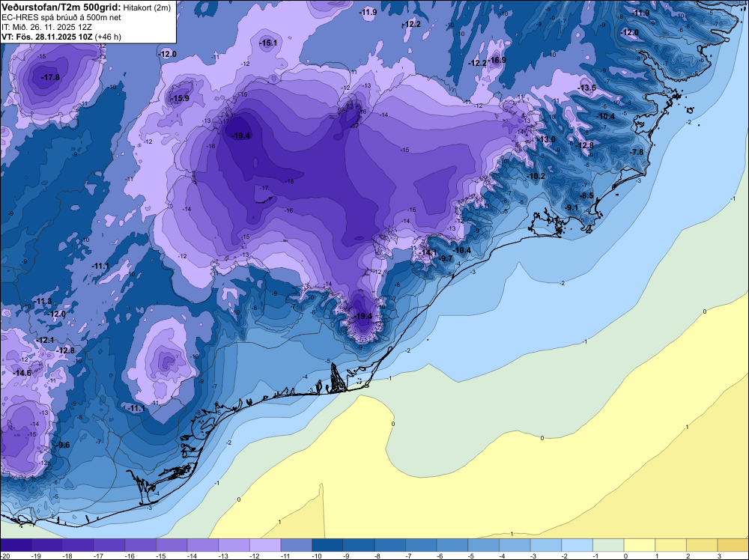Viewport: 749px width, 560px height.
Task: Click the -8.5 temperature label
Action: (x=586, y=195)
